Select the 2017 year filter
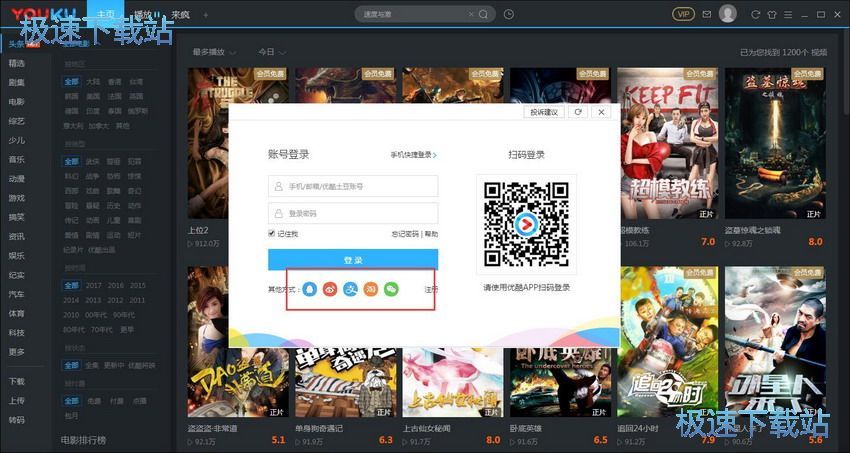Viewport: 850px width, 453px height. click(x=93, y=286)
